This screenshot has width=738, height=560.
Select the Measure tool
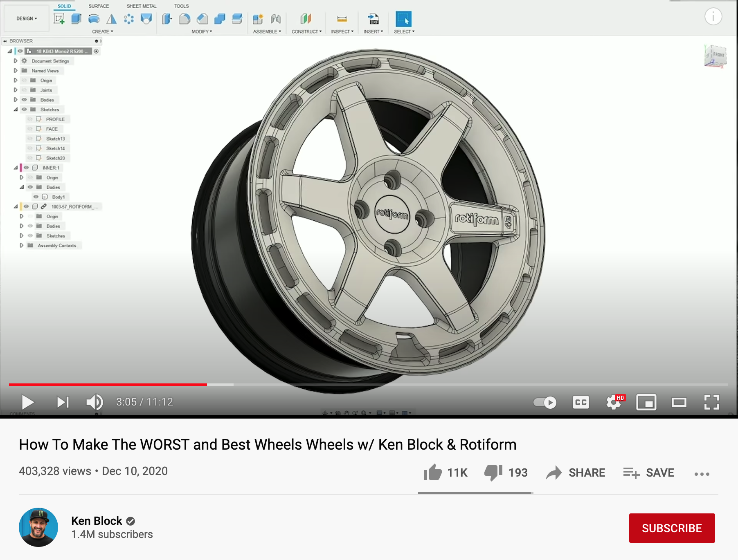342,19
